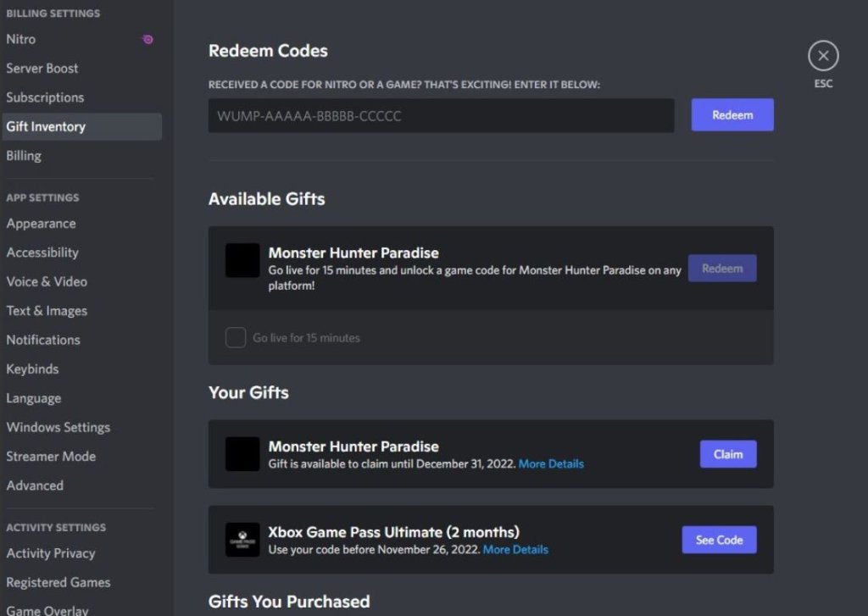
Task: Go to Subscriptions settings
Action: (x=45, y=97)
